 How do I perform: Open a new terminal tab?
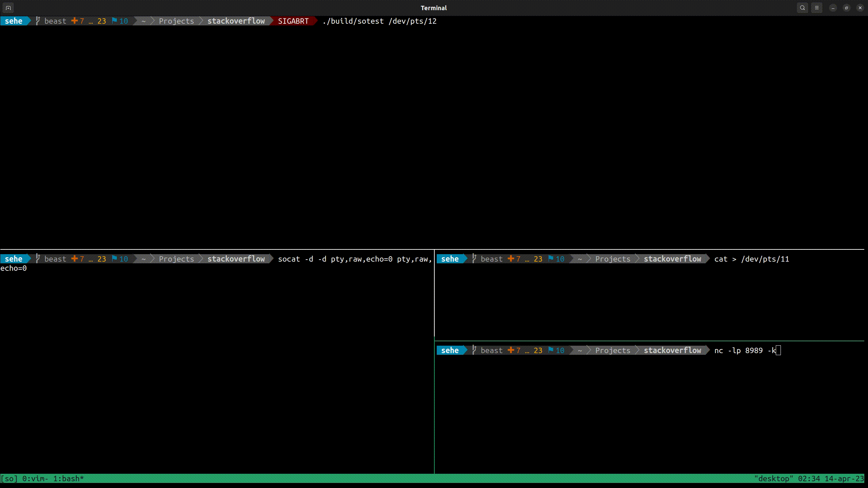pyautogui.click(x=8, y=7)
